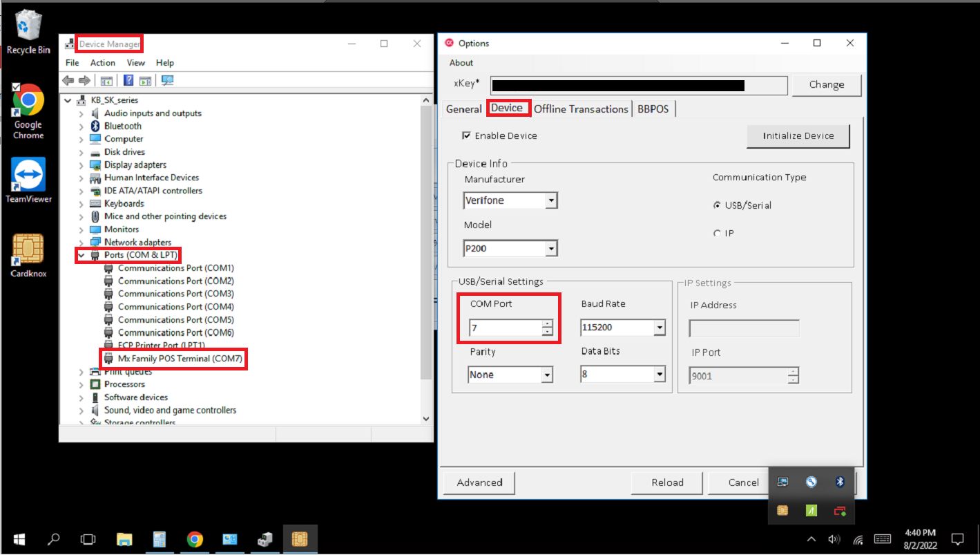Image resolution: width=980 pixels, height=555 pixels.
Task: Select Mx Family POS Terminal (COM7) device
Action: 181,358
